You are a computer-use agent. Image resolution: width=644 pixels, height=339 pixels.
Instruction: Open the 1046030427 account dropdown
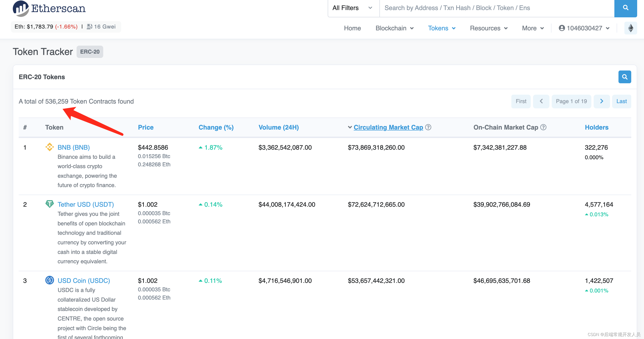coord(584,28)
